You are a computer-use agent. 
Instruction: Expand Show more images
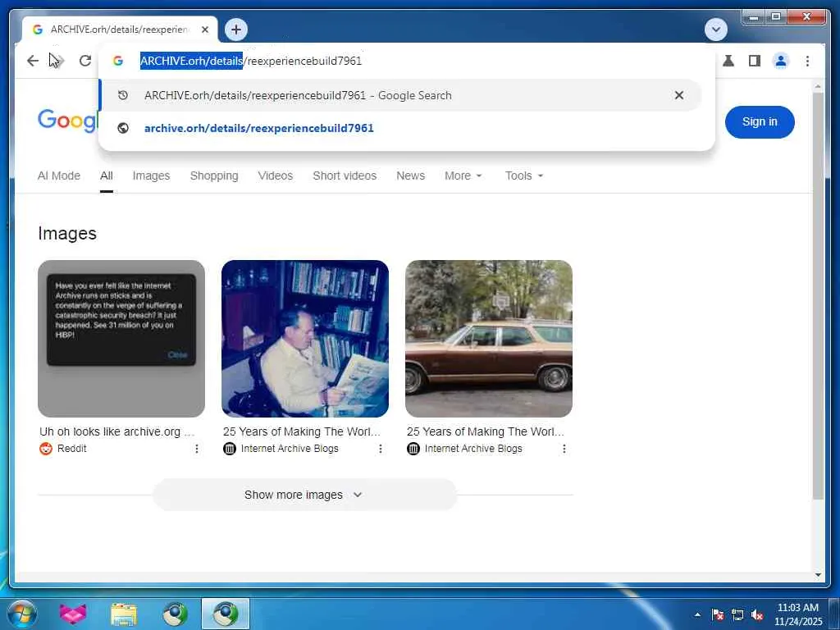click(305, 495)
